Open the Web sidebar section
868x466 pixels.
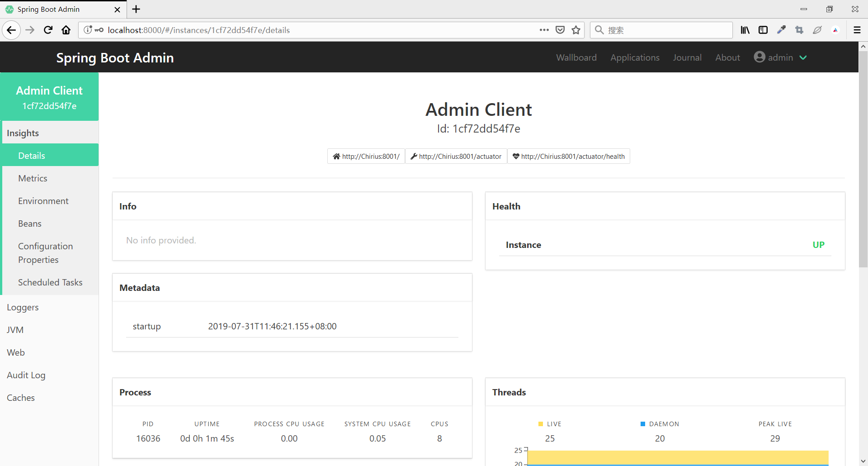coord(49,352)
